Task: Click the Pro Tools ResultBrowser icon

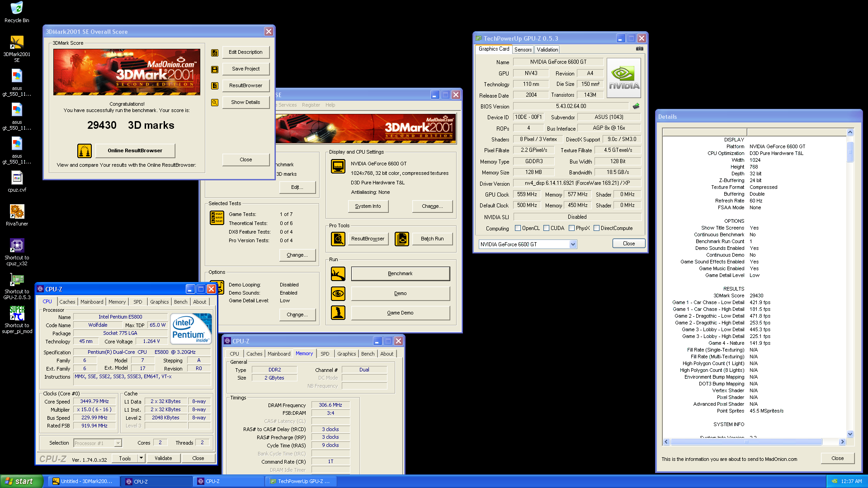Action: [338, 239]
